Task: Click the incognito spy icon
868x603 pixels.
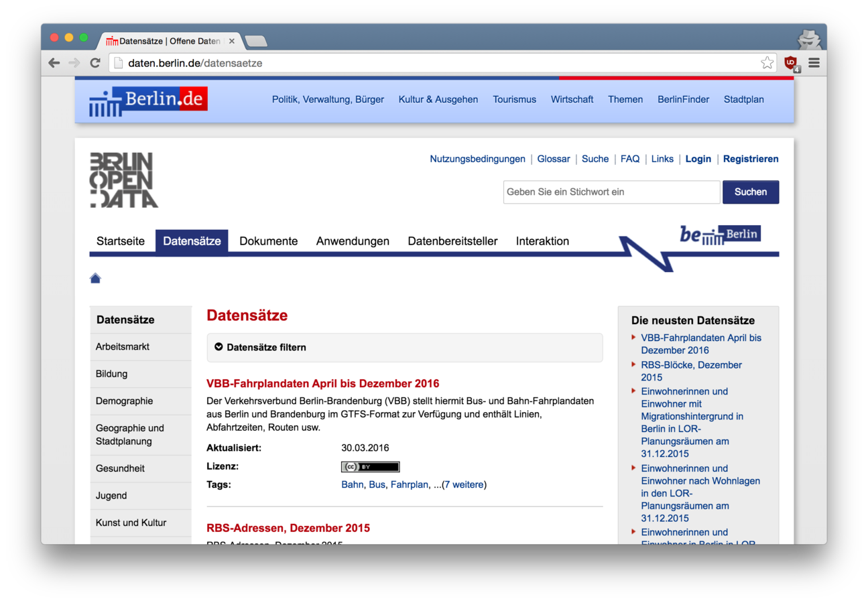Action: pyautogui.click(x=808, y=39)
